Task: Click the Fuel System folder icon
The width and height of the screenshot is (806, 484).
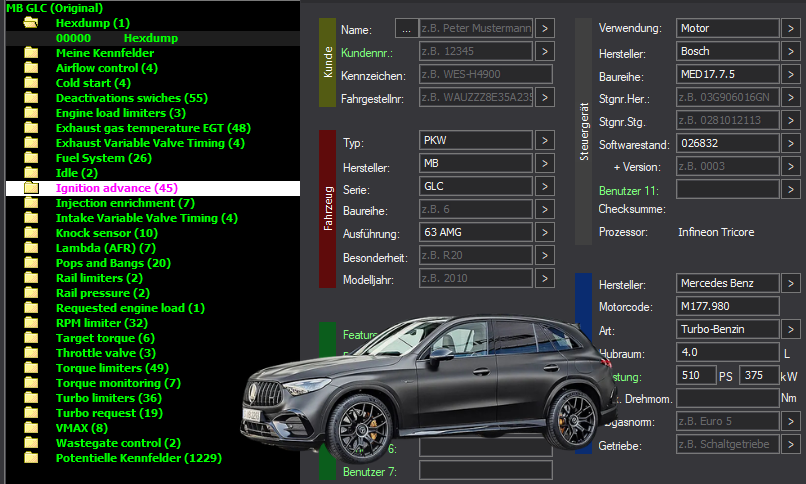Action: point(31,158)
